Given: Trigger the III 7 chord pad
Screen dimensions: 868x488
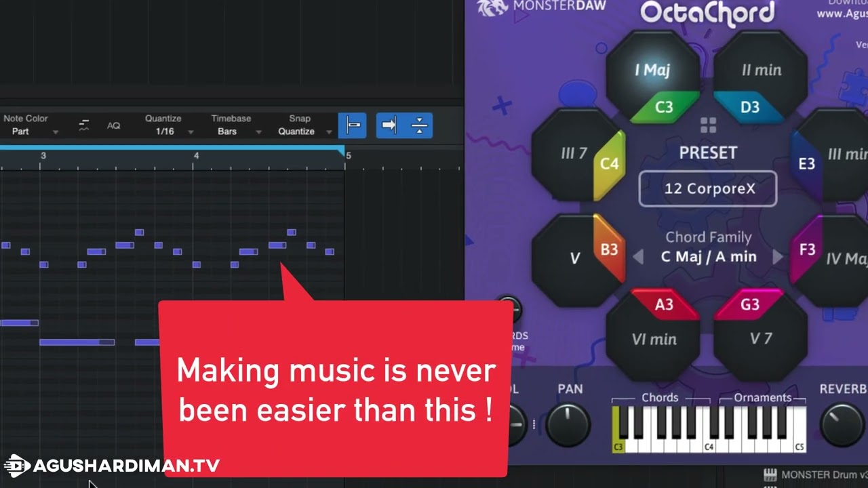Looking at the screenshot, I should click(573, 154).
